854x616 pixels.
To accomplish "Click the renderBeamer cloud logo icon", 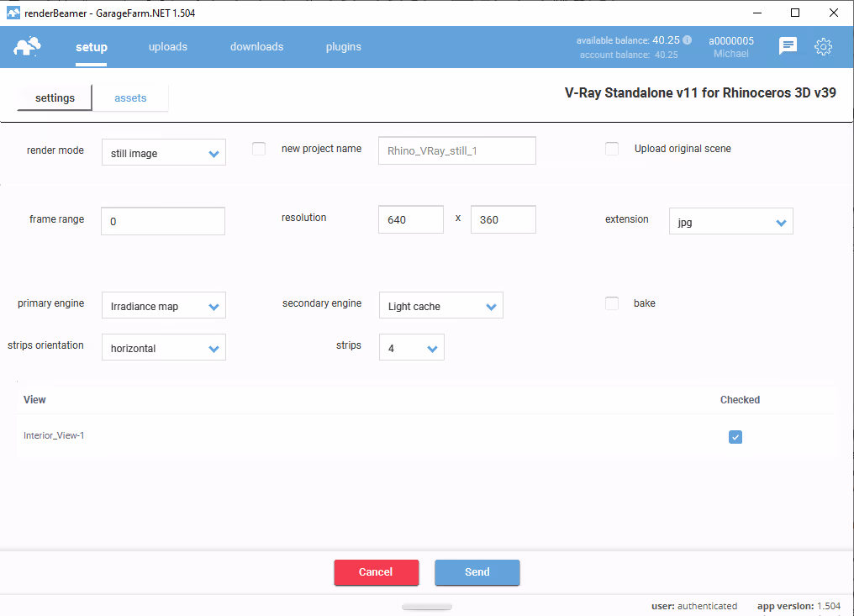I will (27, 47).
